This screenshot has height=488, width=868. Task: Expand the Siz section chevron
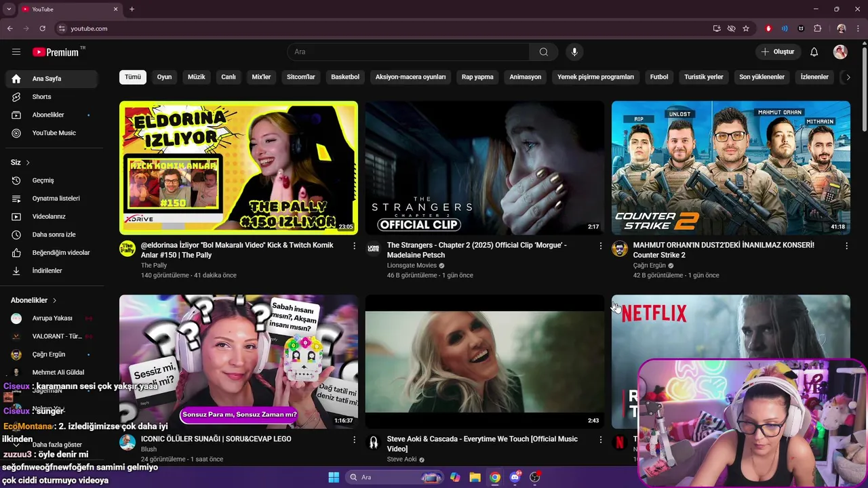[28, 163]
